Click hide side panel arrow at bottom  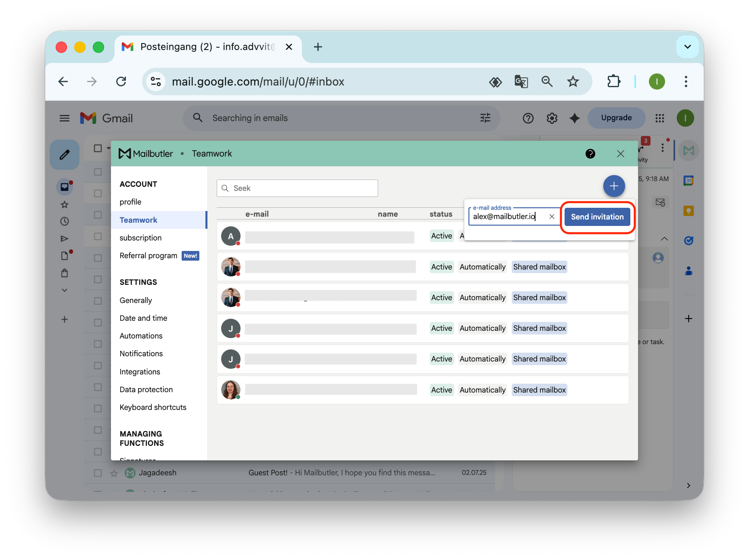[x=688, y=485]
